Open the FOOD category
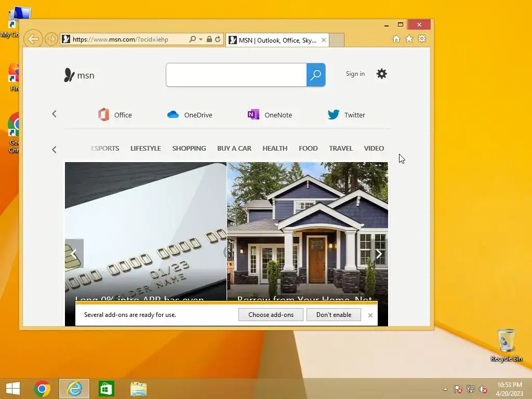532x399 pixels. (308, 148)
